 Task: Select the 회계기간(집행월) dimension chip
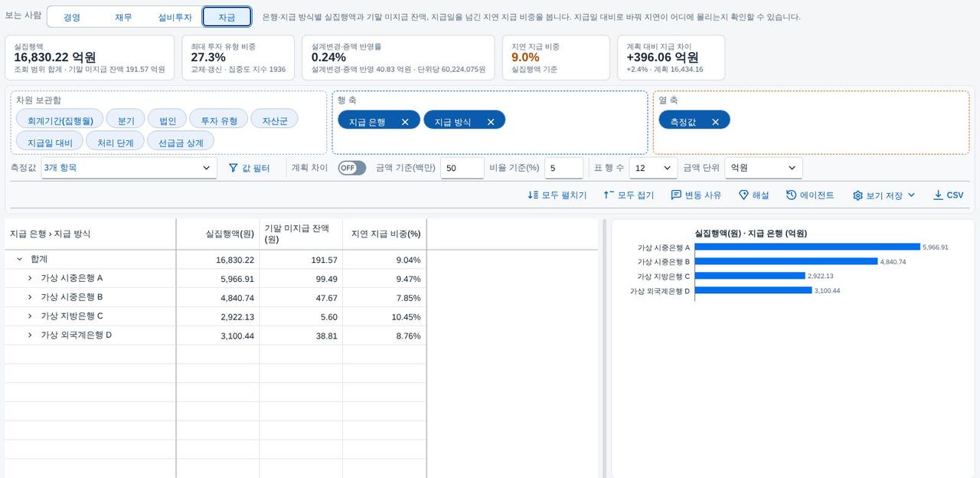60,120
